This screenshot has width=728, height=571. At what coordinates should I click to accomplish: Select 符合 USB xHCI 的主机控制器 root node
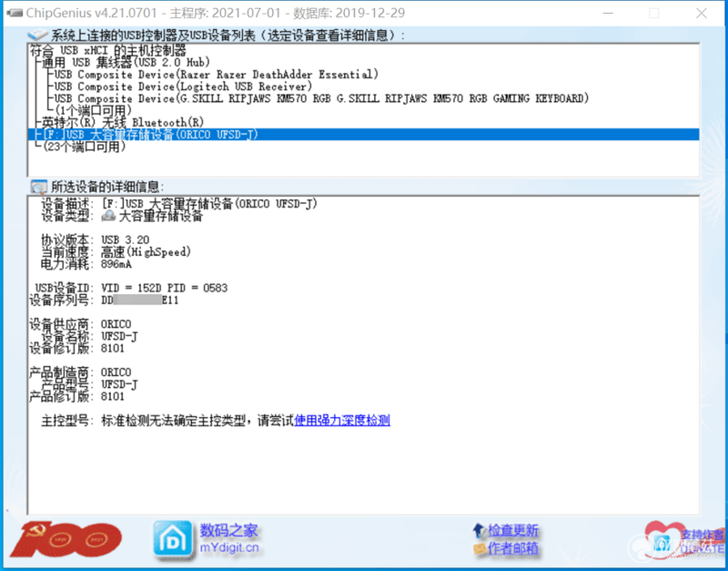pyautogui.click(x=108, y=50)
